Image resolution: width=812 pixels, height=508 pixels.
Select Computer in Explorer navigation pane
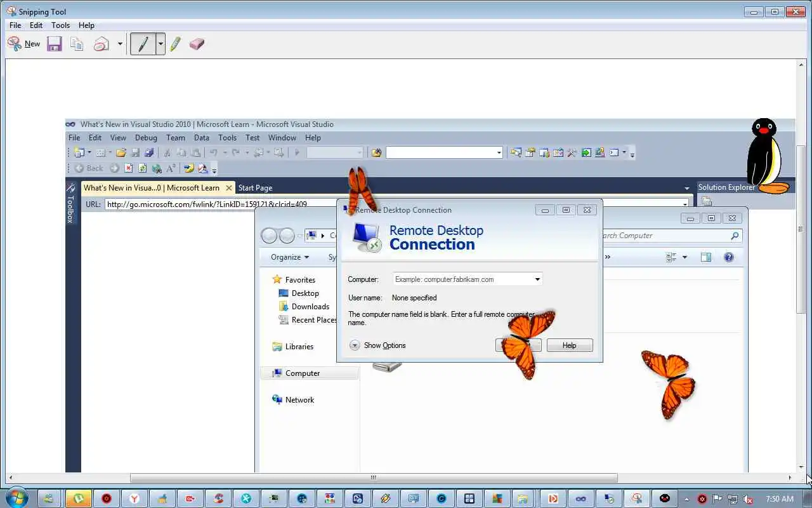pos(310,373)
